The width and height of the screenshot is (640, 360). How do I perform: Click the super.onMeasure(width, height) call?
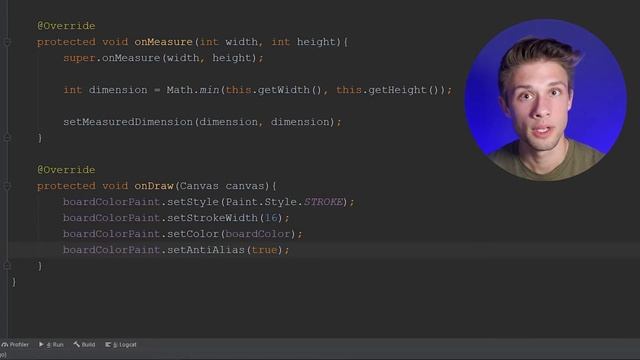click(x=163, y=58)
